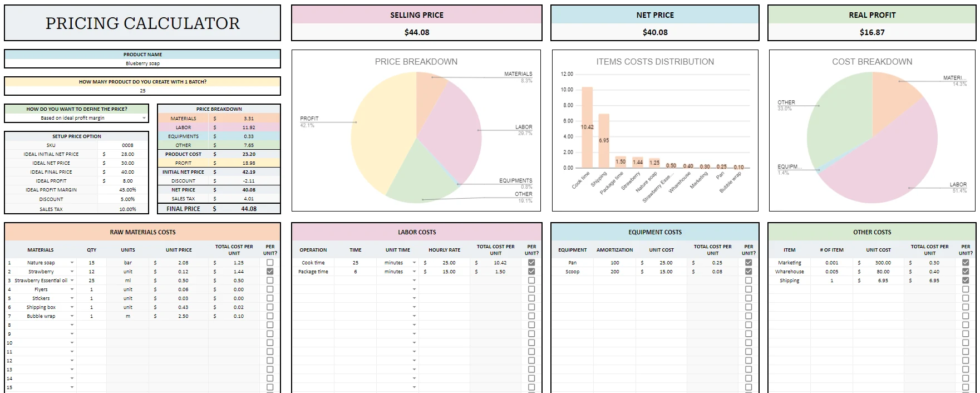Click the Marketing unit cost 300.00

(883, 263)
